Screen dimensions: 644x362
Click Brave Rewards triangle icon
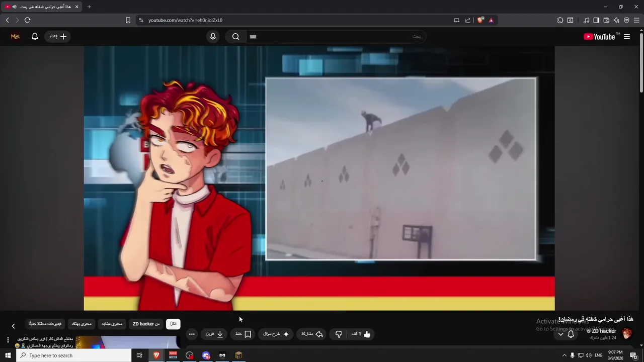(491, 20)
